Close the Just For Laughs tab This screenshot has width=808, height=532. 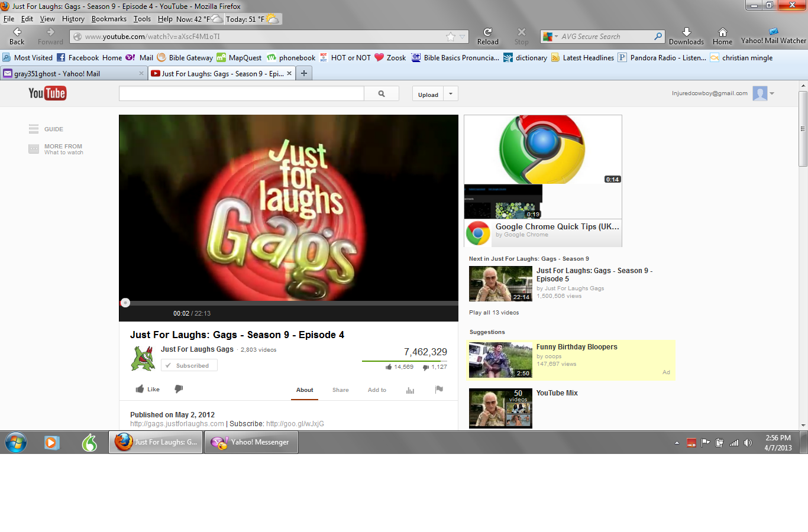click(x=289, y=73)
